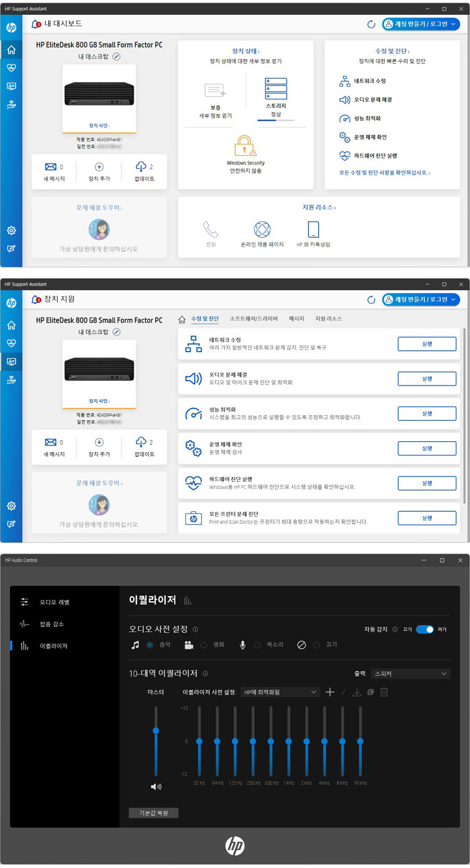Click edit pencil beside 내 데스크탑 in dashboard
The width and height of the screenshot is (470, 868).
coord(116,56)
